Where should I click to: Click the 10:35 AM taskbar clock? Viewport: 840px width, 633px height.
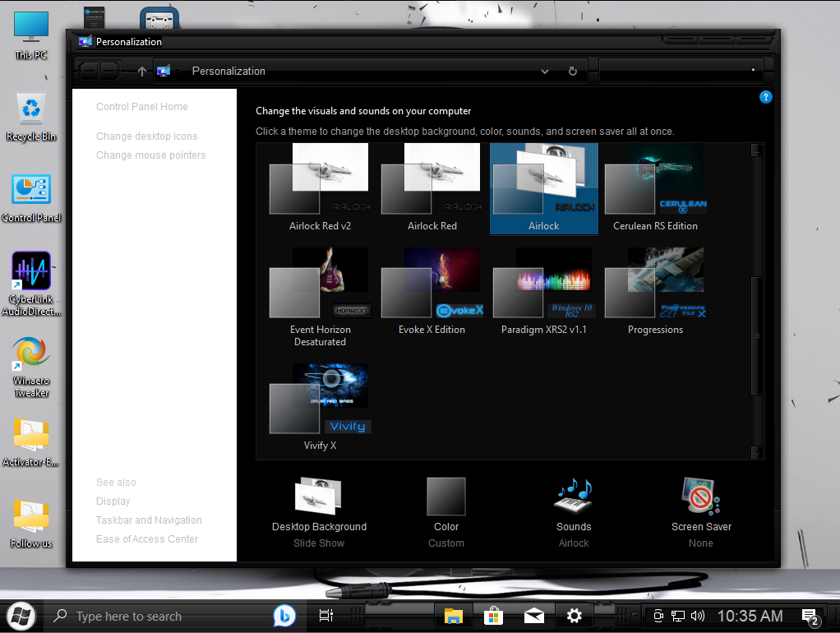point(750,616)
